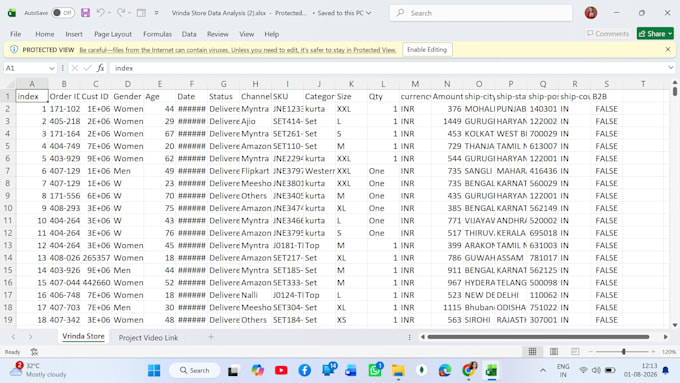The width and height of the screenshot is (680, 383).
Task: Click the 120% zoom level
Action: pyautogui.click(x=669, y=352)
